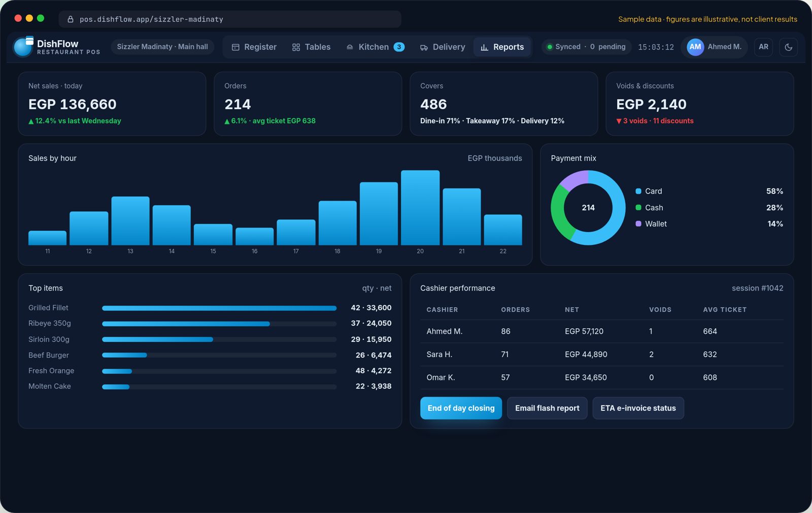Click the Cash green legend swatch
The width and height of the screenshot is (812, 513).
[638, 207]
